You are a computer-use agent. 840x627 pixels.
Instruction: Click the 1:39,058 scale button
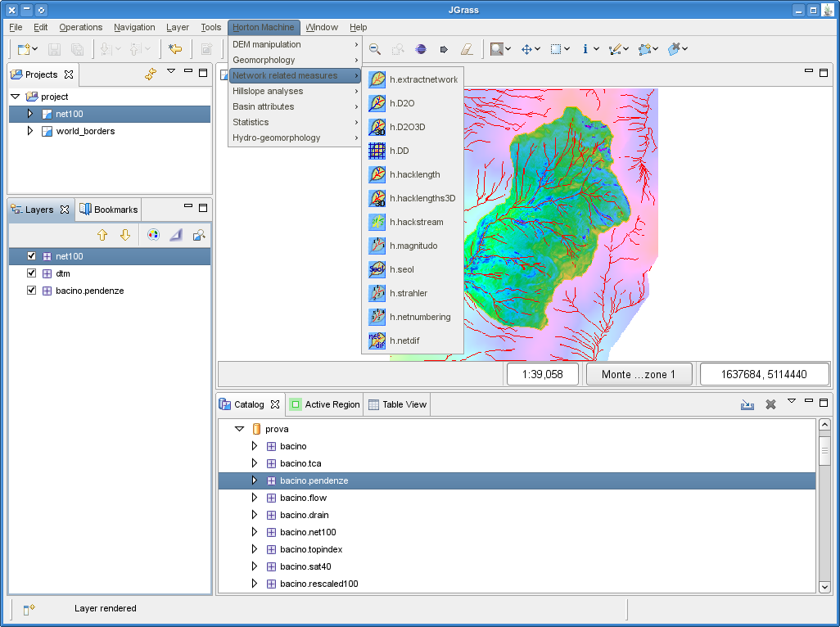[542, 374]
